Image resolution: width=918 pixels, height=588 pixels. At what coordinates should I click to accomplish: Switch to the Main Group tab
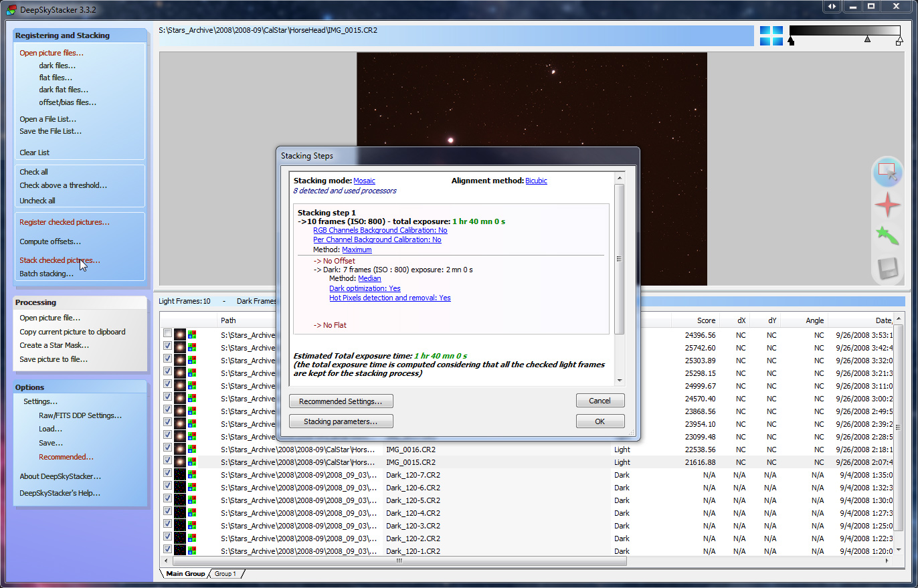click(185, 573)
